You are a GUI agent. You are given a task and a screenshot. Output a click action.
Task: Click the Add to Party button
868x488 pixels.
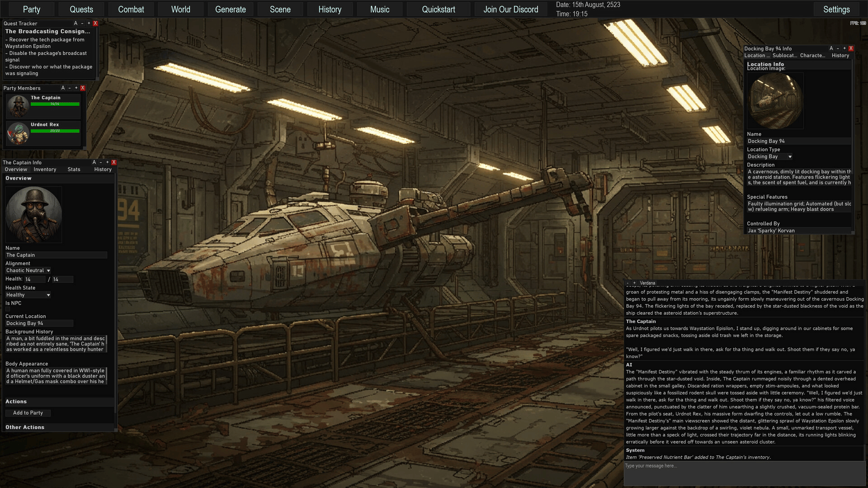tap(28, 413)
